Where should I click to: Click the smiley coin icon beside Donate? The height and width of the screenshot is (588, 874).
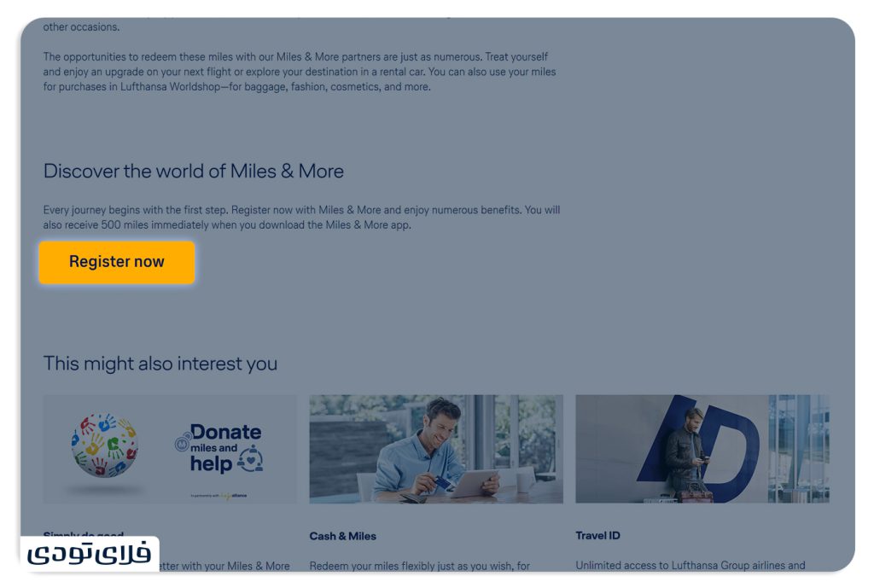tap(182, 444)
